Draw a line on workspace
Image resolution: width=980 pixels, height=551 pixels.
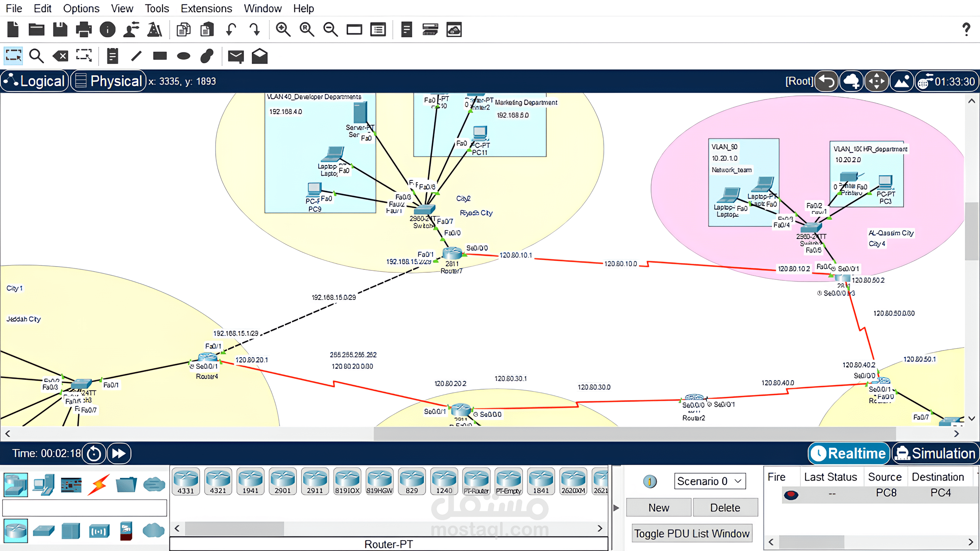click(x=136, y=56)
